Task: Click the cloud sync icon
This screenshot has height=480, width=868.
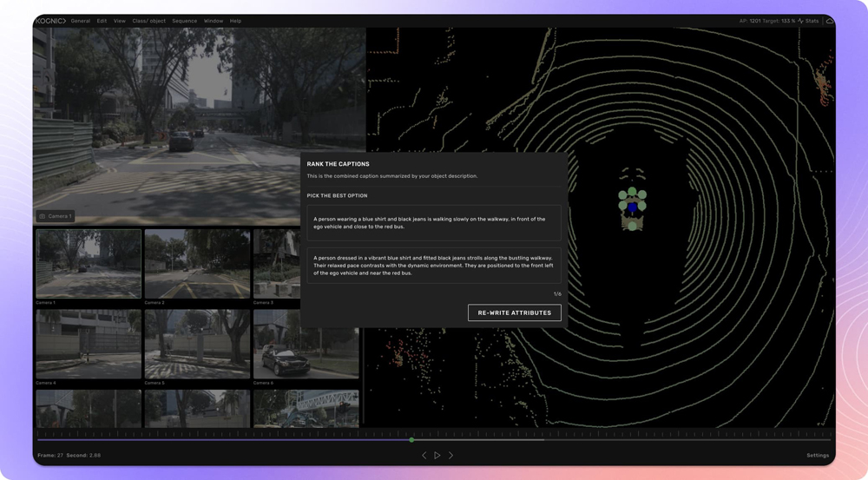Action: [x=829, y=21]
